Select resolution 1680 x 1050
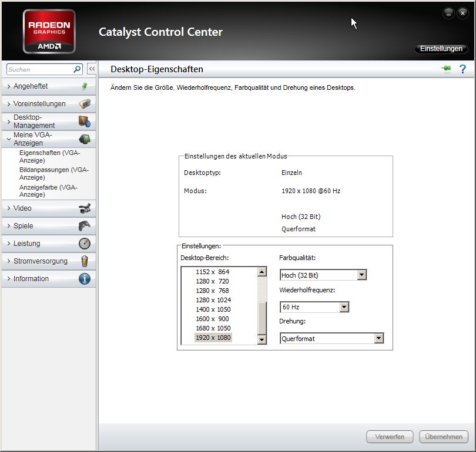The image size is (476, 452). pyautogui.click(x=213, y=328)
